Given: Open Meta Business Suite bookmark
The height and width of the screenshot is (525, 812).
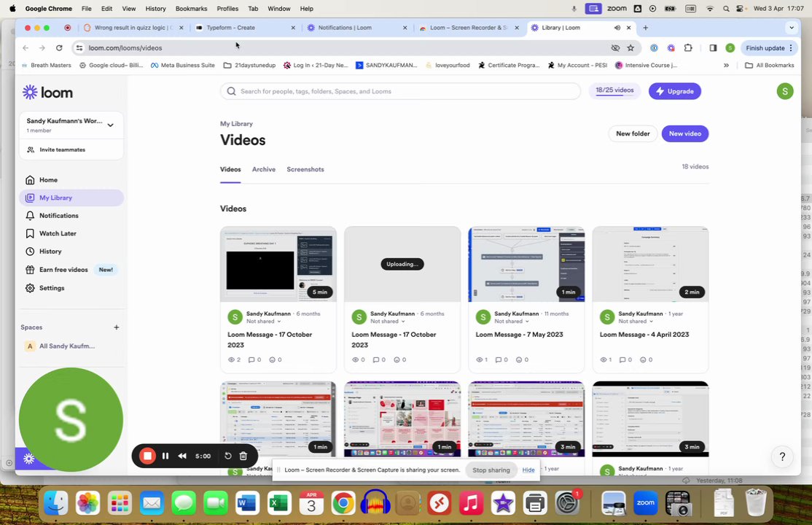Looking at the screenshot, I should [183, 66].
